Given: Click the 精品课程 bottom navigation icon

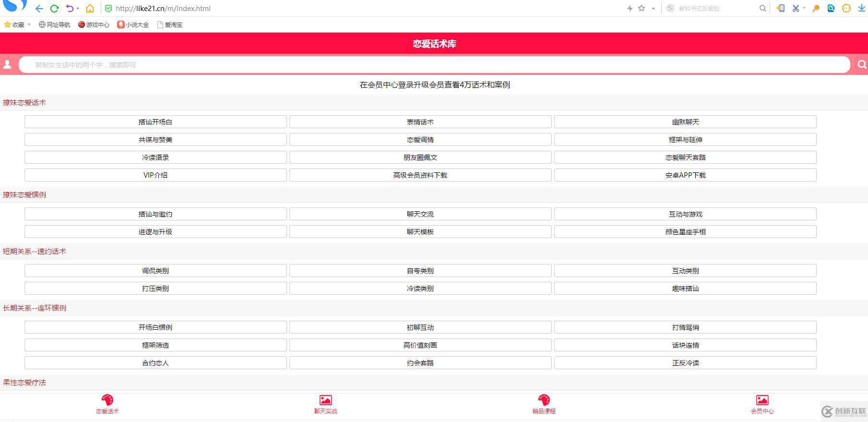Looking at the screenshot, I should [x=544, y=400].
